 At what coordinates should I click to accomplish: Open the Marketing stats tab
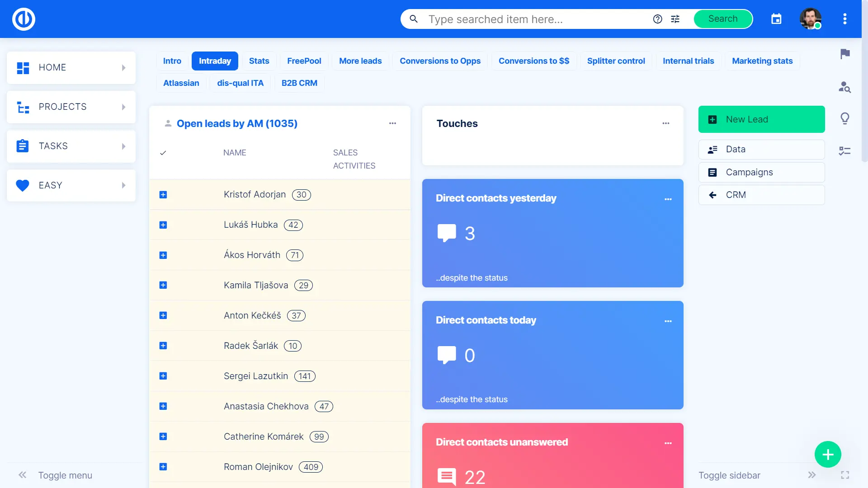(x=762, y=61)
